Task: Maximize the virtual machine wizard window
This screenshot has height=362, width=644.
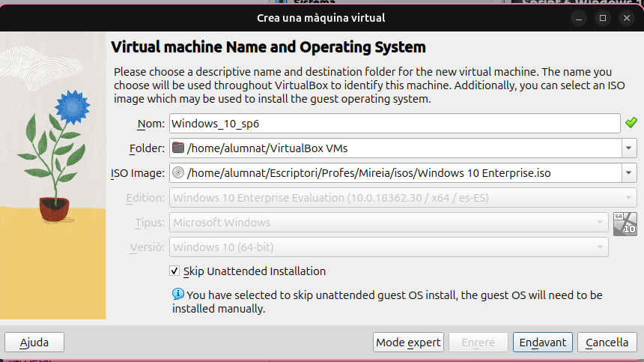Action: coord(603,17)
